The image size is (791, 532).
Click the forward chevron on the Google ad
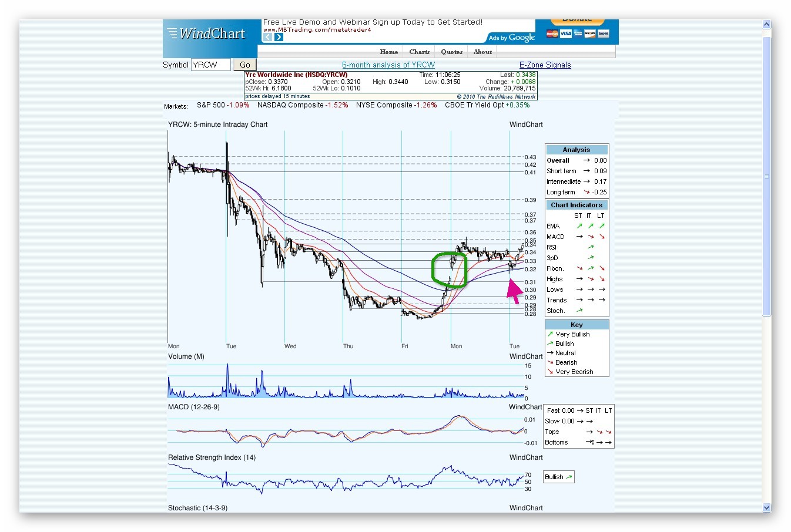[278, 36]
